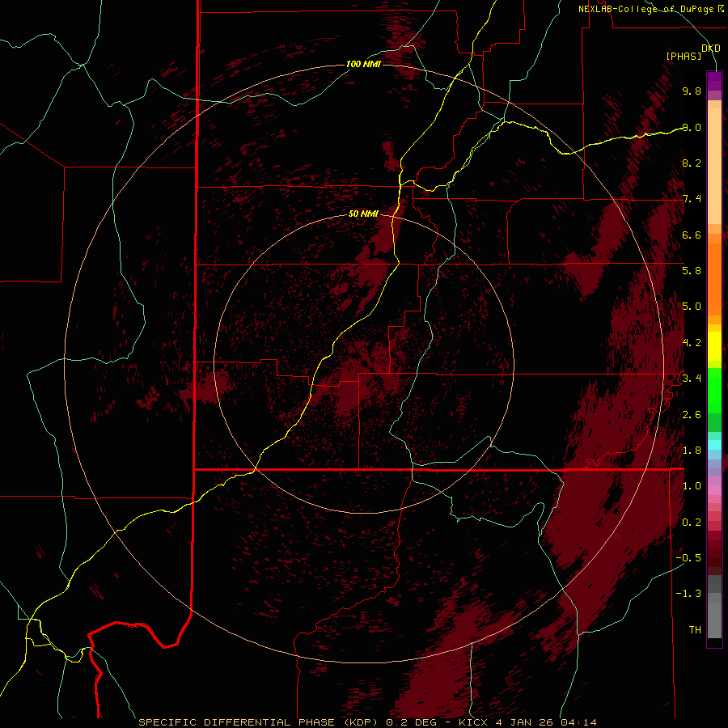The image size is (728, 728).
Task: Click the "5.8" color scale value
Action: [692, 270]
